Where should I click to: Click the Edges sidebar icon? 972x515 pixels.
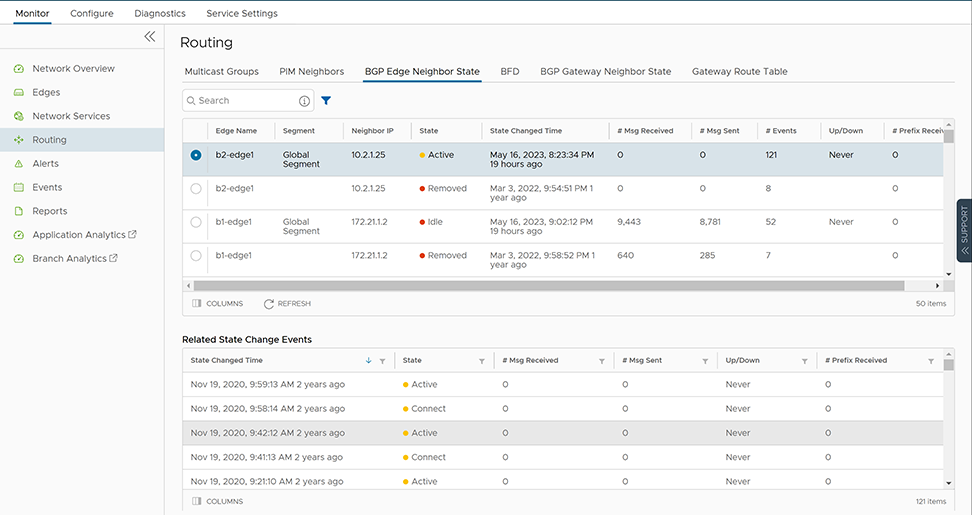coord(19,93)
